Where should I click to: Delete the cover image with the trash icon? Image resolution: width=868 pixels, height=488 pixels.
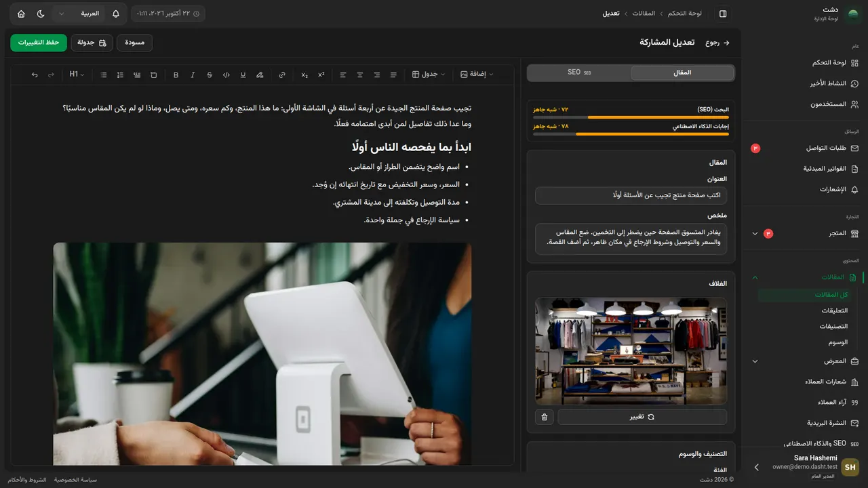(545, 417)
